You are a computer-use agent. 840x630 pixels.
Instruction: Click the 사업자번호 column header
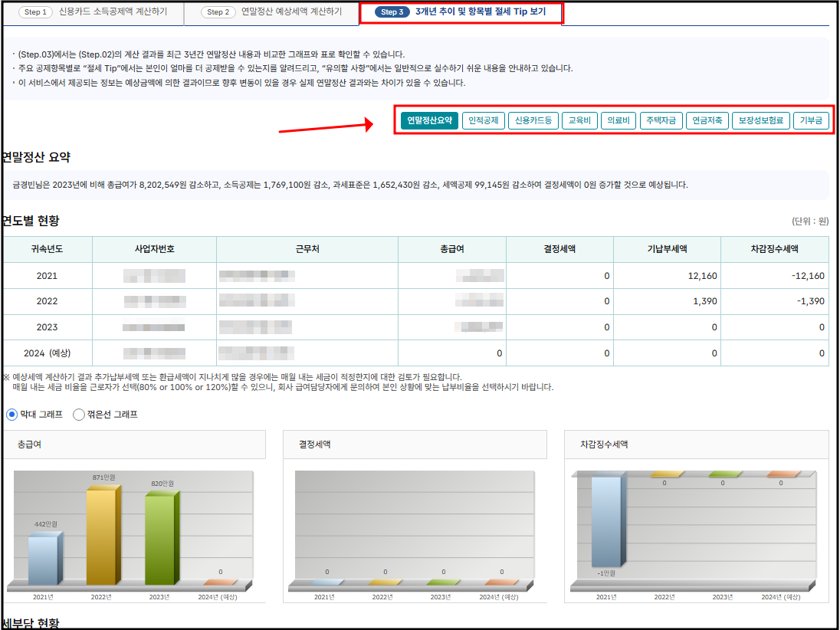tap(154, 249)
